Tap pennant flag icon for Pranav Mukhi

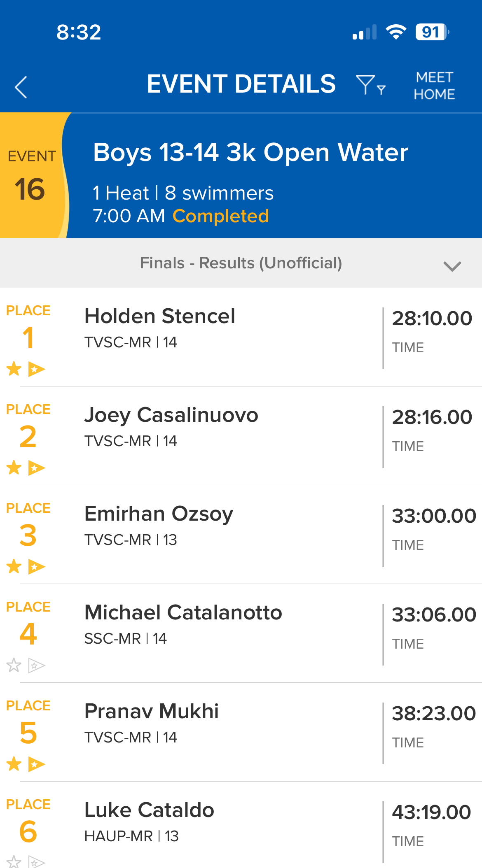tap(36, 764)
